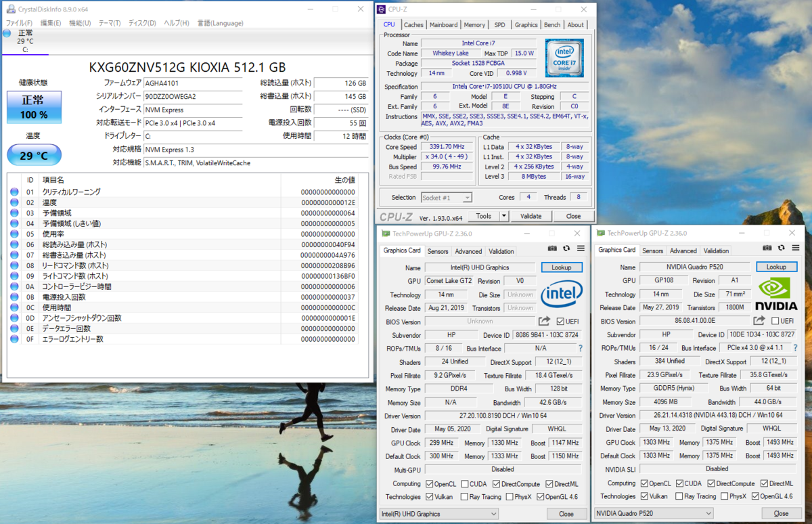The image size is (812, 524).
Task: Click status orb for row 07 総書き込み量
Action: click(x=15, y=255)
